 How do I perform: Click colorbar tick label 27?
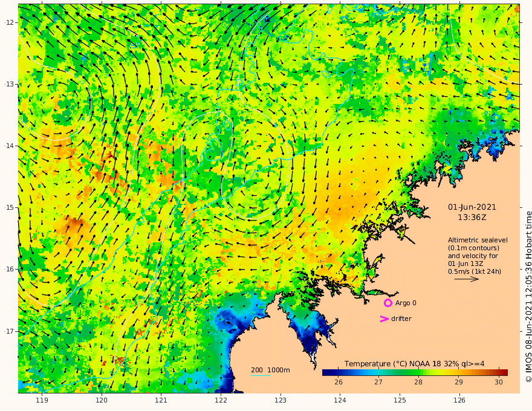click(x=378, y=382)
